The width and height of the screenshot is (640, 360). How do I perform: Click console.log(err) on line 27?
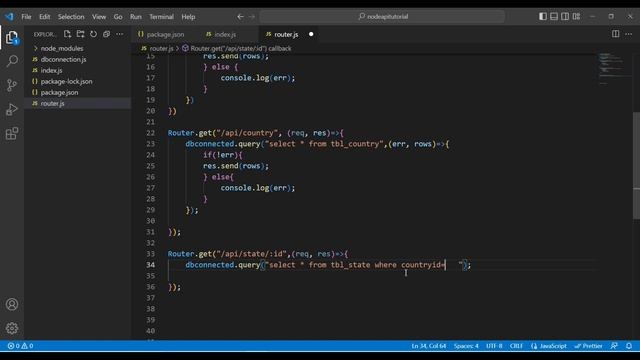pyautogui.click(x=257, y=188)
